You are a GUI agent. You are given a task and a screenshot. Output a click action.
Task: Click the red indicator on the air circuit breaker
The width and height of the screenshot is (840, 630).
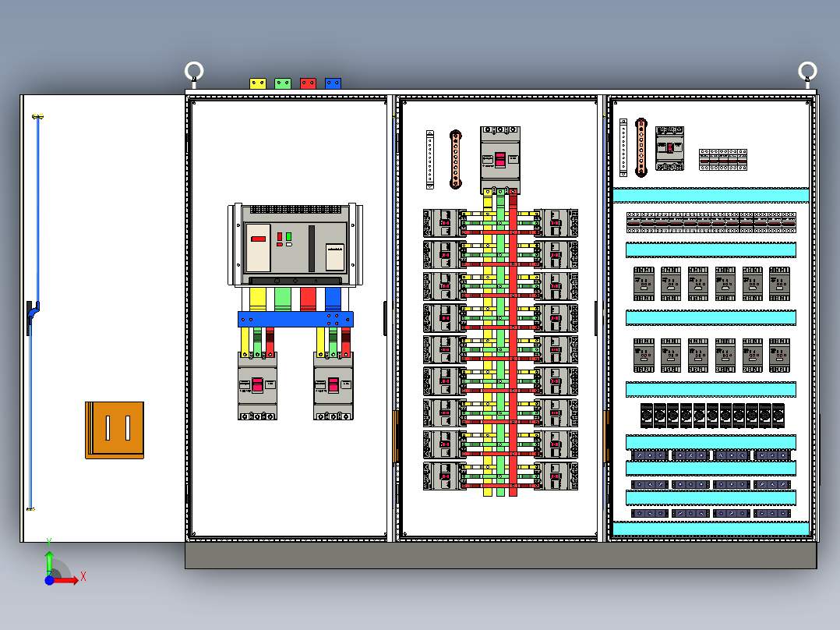click(x=258, y=239)
